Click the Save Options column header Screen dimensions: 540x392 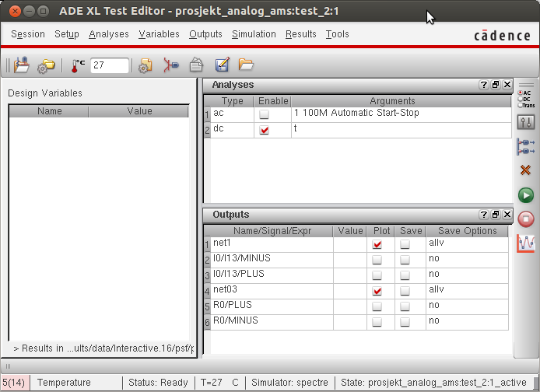tap(467, 231)
